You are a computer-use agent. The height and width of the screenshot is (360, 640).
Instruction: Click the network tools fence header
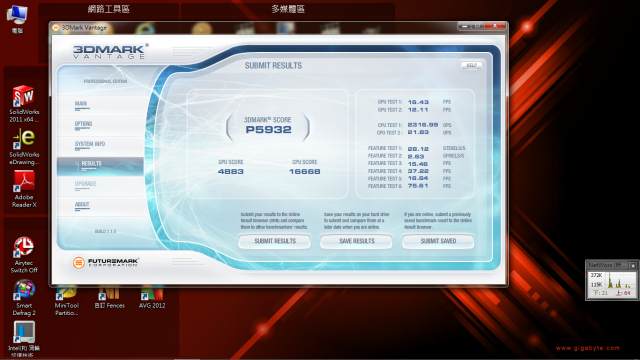[x=109, y=9]
